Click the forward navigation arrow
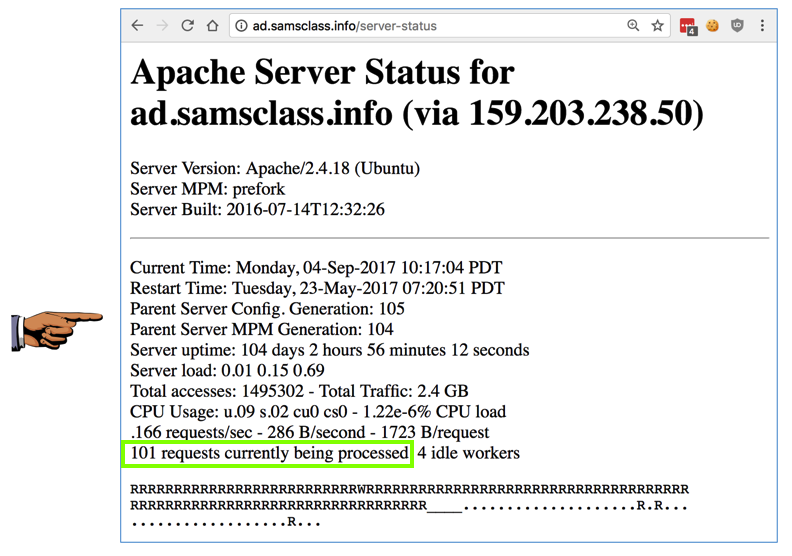The width and height of the screenshot is (792, 556). pyautogui.click(x=162, y=26)
